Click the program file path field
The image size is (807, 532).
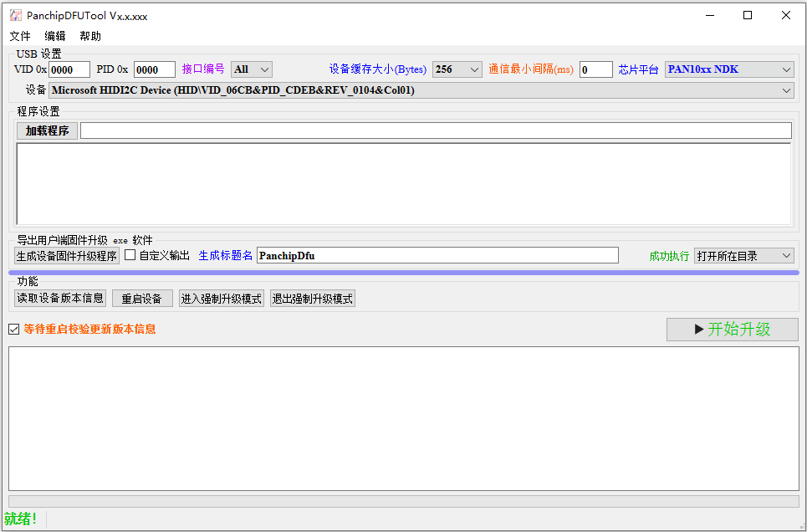point(436,130)
